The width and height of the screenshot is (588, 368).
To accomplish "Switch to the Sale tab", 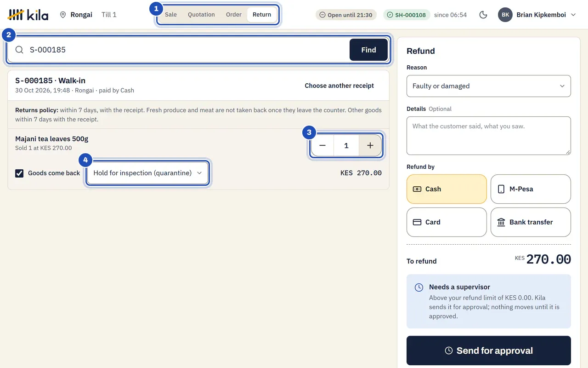I will [x=171, y=15].
